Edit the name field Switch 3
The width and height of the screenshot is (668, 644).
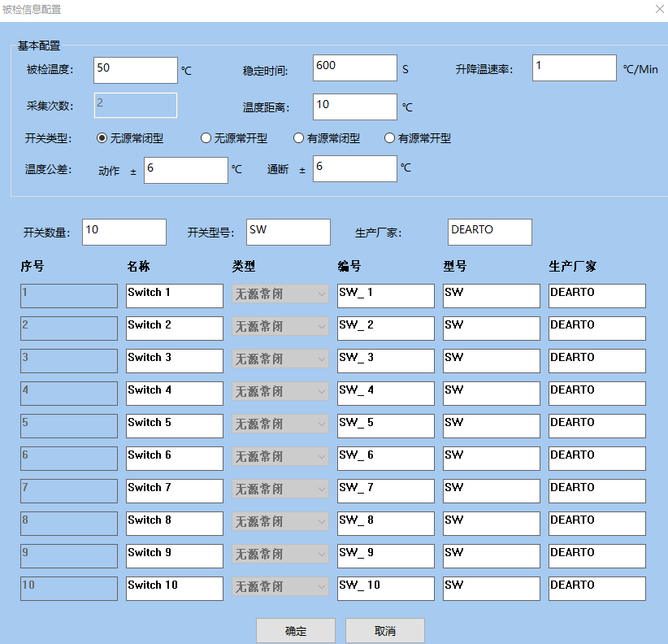tap(175, 361)
